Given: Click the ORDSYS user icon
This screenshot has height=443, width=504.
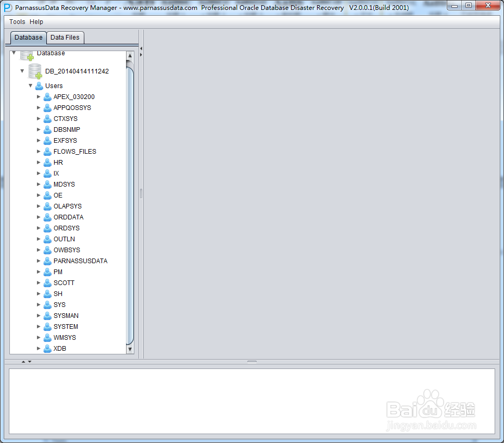Looking at the screenshot, I should [x=47, y=228].
